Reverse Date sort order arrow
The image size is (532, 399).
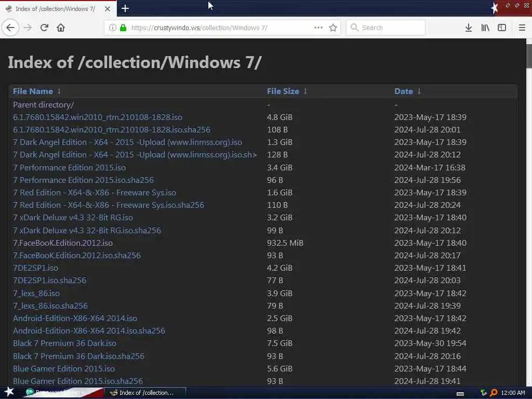[419, 91]
